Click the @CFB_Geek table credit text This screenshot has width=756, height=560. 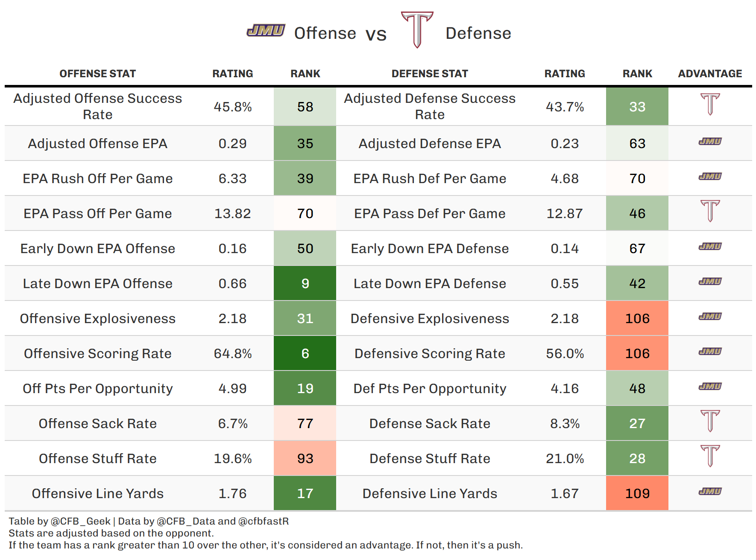tap(80, 521)
